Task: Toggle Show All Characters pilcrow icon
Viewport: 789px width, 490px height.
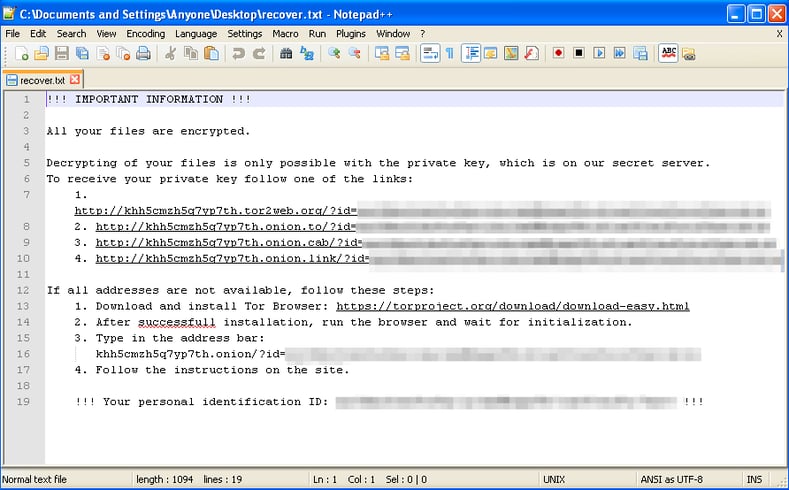Action: (449, 53)
